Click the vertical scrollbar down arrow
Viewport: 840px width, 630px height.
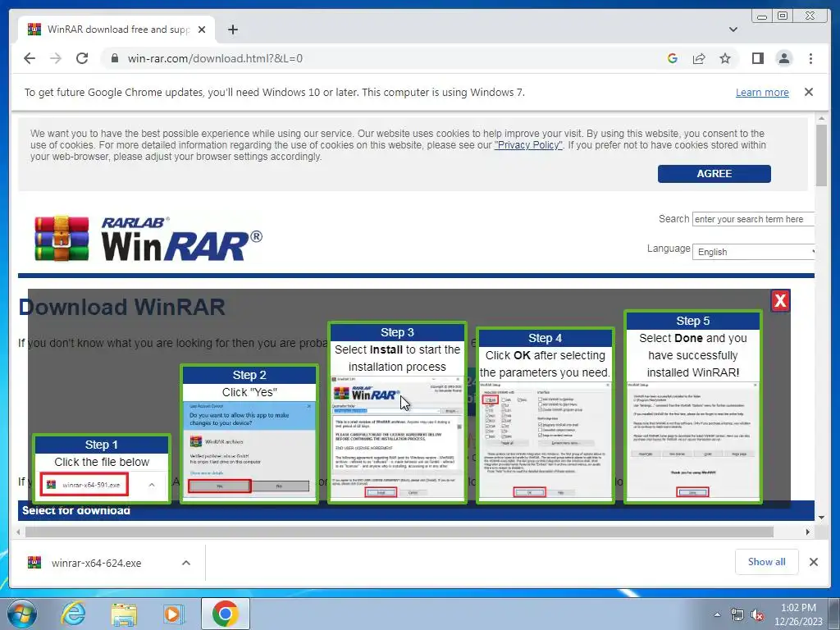(821, 518)
